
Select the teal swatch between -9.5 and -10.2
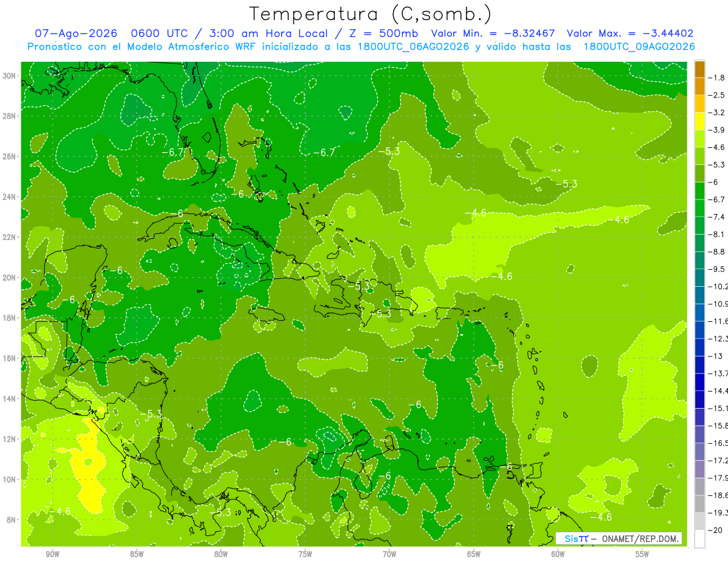[x=699, y=278]
